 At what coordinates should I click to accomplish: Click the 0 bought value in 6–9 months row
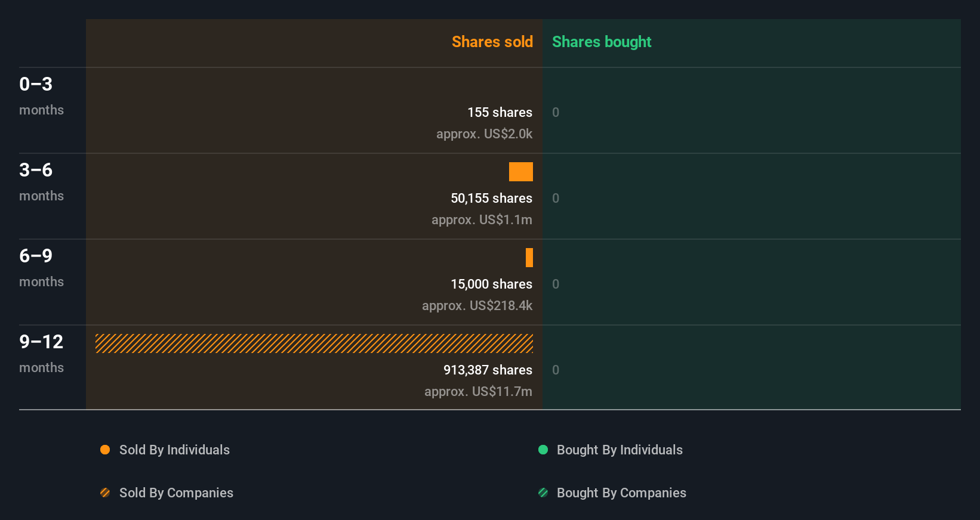(x=556, y=284)
